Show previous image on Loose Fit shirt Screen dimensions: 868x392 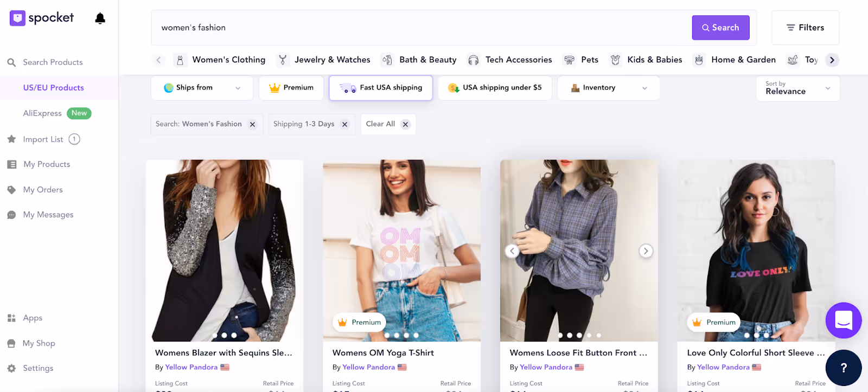pyautogui.click(x=512, y=251)
